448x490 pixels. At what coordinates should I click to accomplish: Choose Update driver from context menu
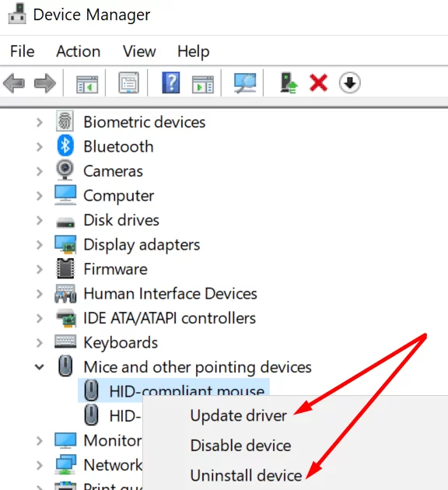pyautogui.click(x=238, y=415)
